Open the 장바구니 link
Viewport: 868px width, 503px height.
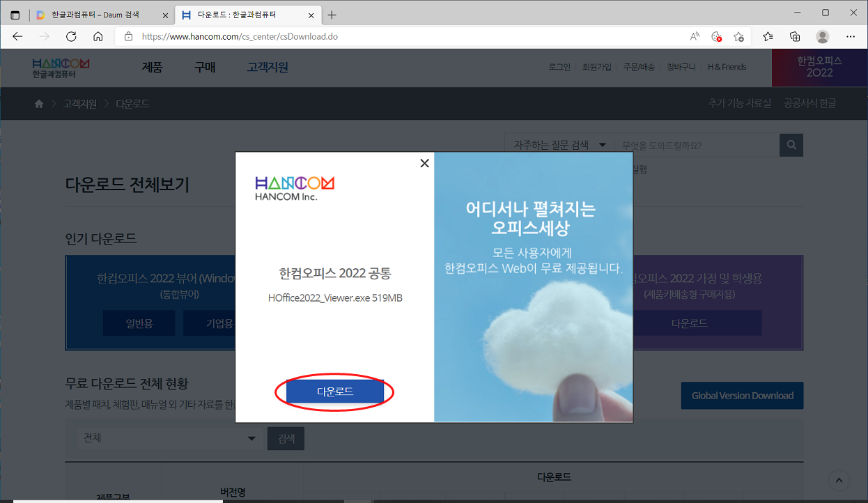(681, 67)
